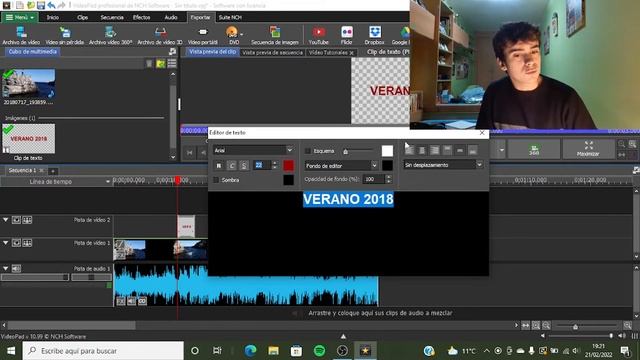Click white outline color swatch
640x360 pixels.
click(387, 151)
